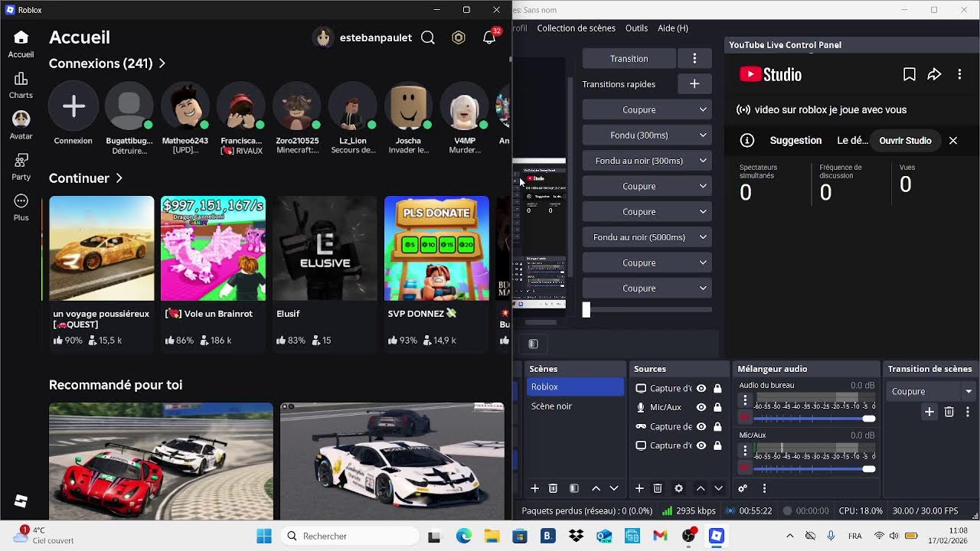
Task: Open the Transition button's three-dot menu
Action: point(694,58)
